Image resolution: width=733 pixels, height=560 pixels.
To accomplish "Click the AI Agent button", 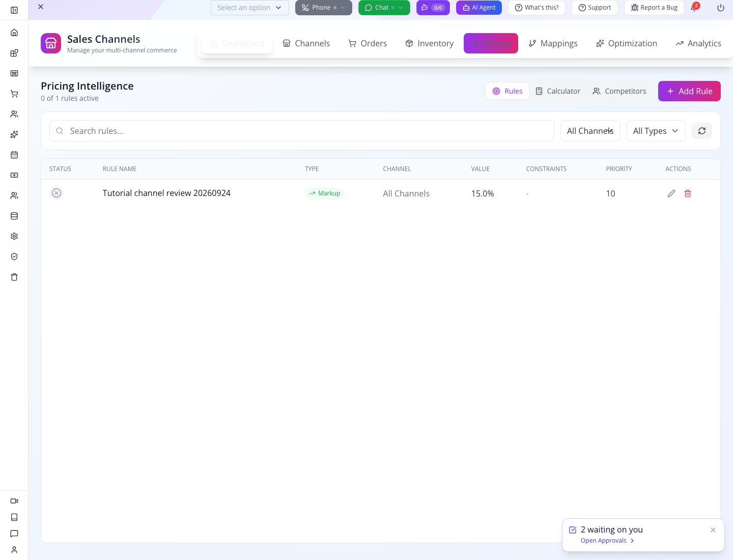I will coord(479,8).
